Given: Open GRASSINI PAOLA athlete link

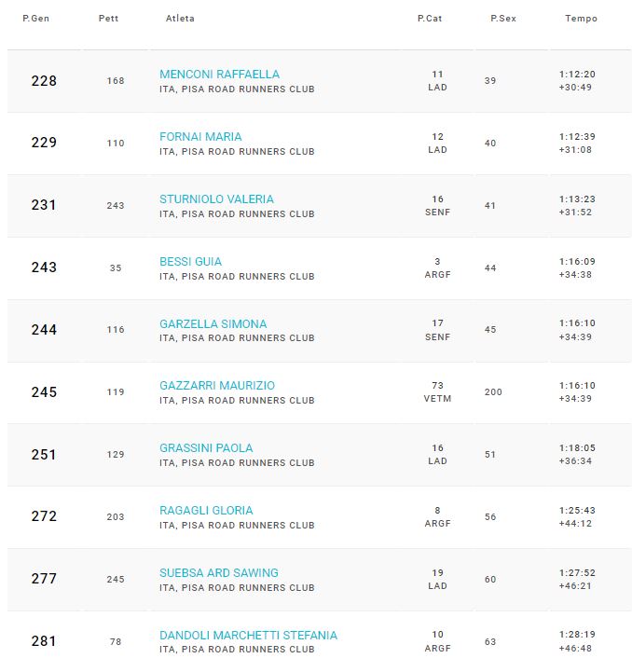Looking at the screenshot, I should click(x=206, y=448).
